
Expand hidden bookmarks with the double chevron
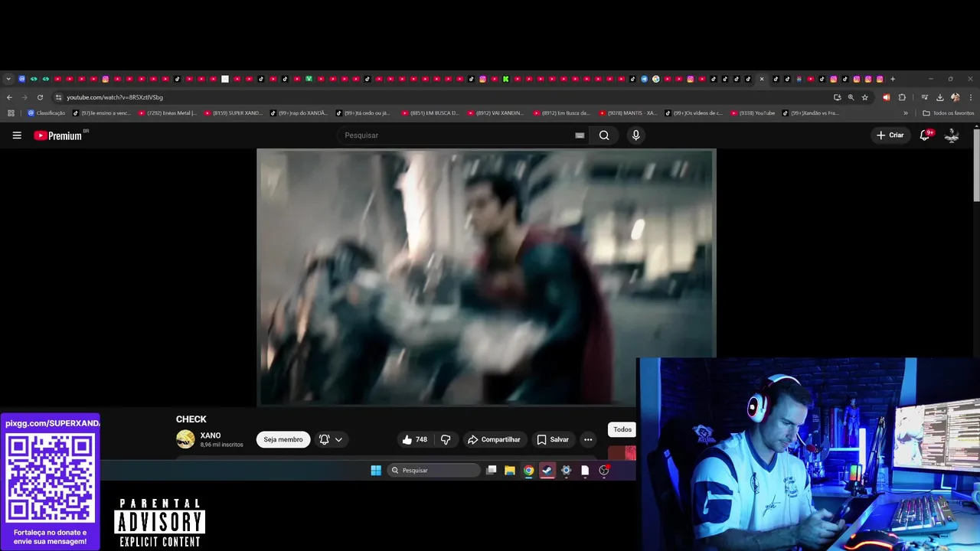coord(906,113)
